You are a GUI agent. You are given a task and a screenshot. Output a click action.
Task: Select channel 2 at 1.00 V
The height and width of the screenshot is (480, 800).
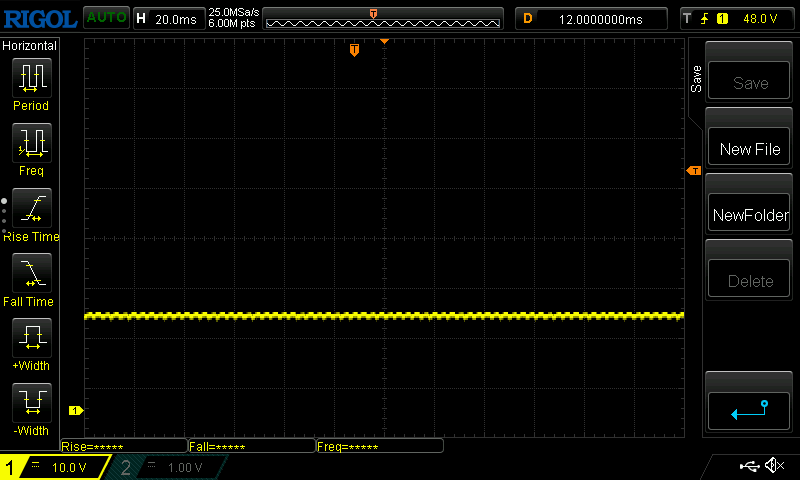click(168, 467)
